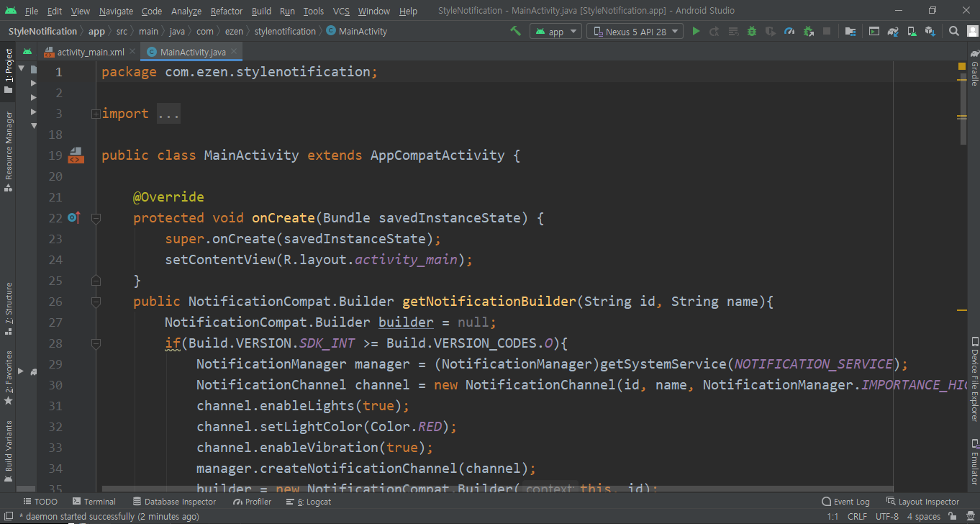The image size is (980, 524).
Task: Open the device selector dropdown
Action: pos(634,31)
